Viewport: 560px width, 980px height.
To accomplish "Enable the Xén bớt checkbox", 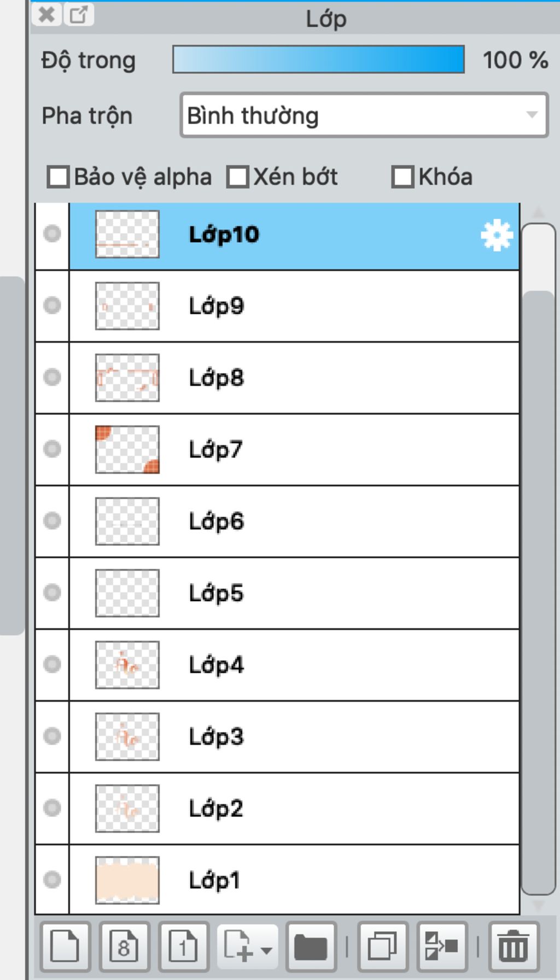I will click(x=238, y=177).
